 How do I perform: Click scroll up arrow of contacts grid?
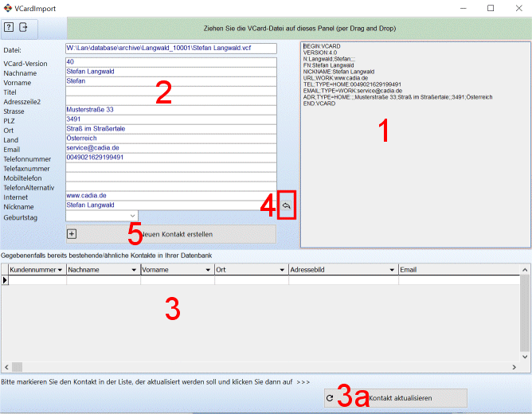click(525, 270)
